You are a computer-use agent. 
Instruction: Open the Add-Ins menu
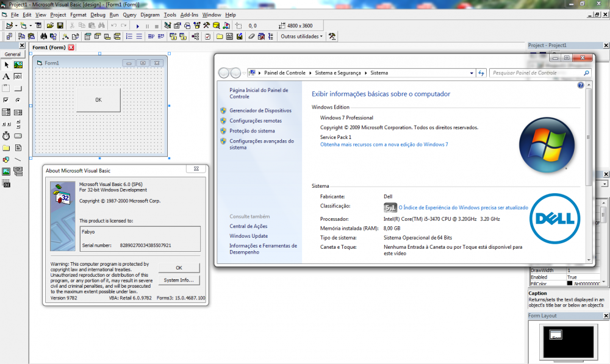(188, 15)
